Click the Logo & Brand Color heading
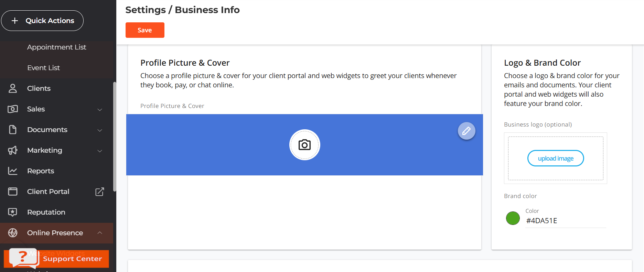This screenshot has height=272, width=644. point(543,63)
